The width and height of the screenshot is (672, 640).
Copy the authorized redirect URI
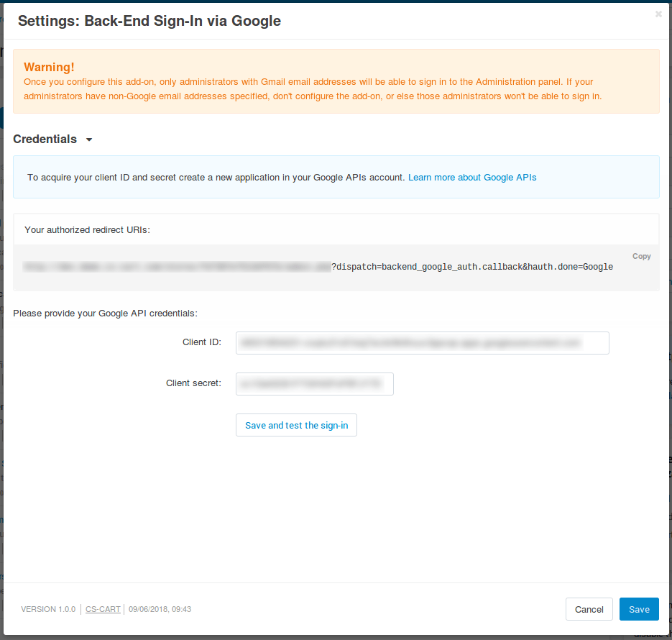[x=641, y=256]
